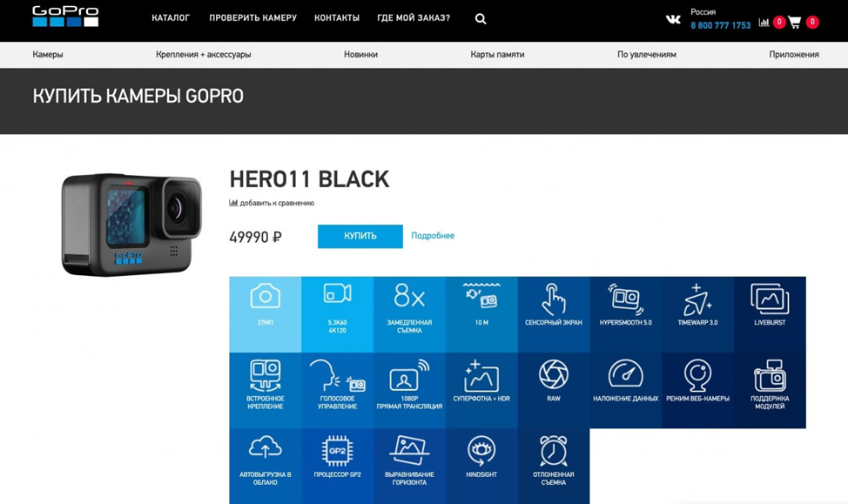The height and width of the screenshot is (504, 848).
Task: Open the Подробнее link
Action: point(433,236)
